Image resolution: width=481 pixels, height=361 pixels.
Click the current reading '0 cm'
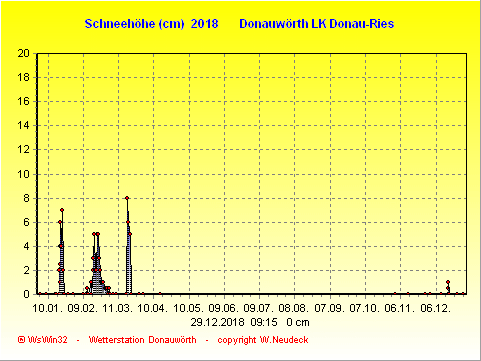pyautogui.click(x=298, y=322)
